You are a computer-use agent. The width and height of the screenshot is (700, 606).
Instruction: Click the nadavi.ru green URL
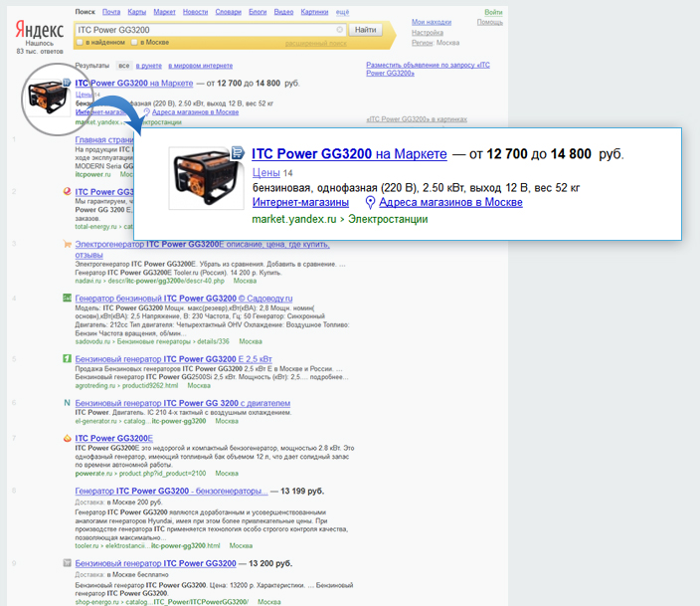tap(149, 281)
